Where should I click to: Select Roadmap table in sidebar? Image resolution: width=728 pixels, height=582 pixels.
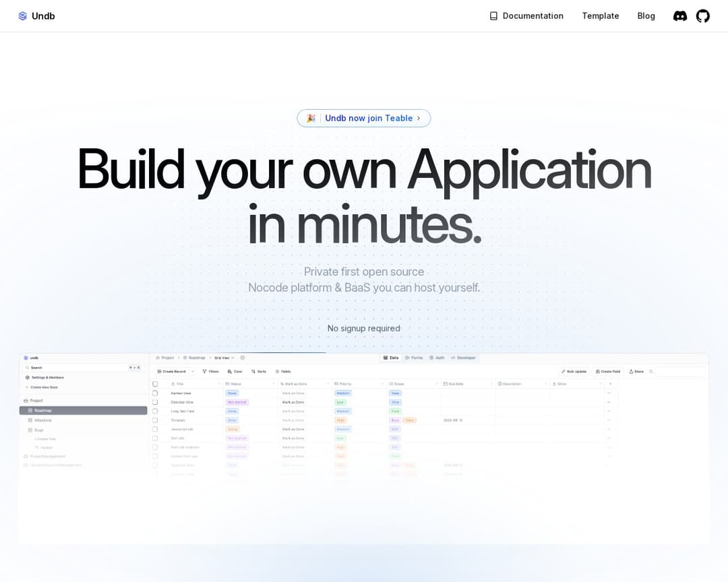43,410
